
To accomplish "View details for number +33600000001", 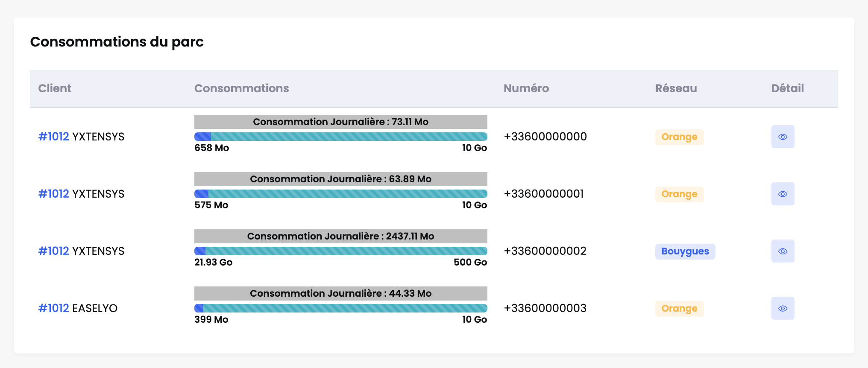I will point(783,194).
